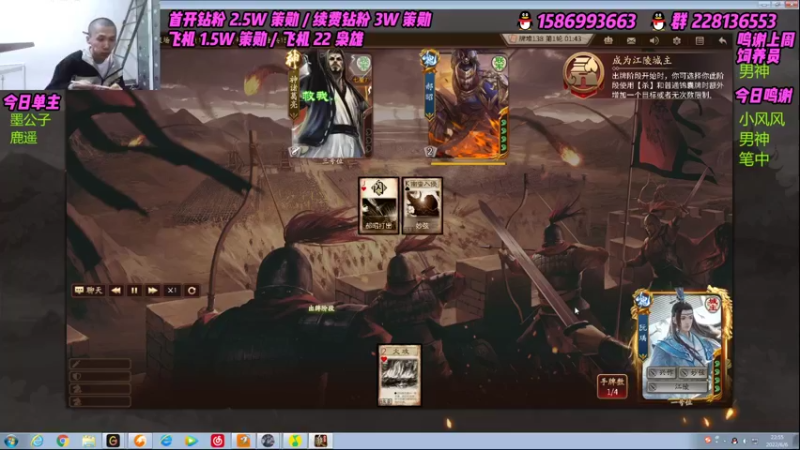Open the file explorer folder taskbar icon
800x450 pixels.
click(x=88, y=441)
